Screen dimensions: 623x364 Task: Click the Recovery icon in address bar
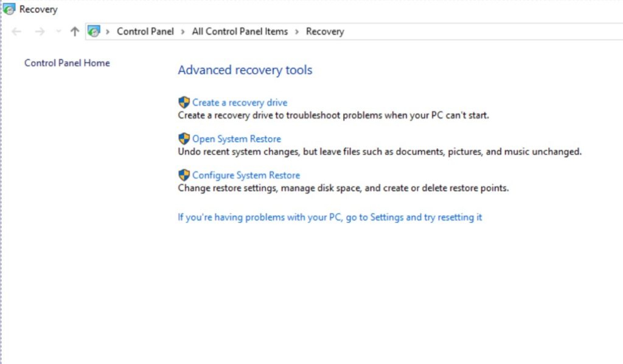click(x=94, y=32)
